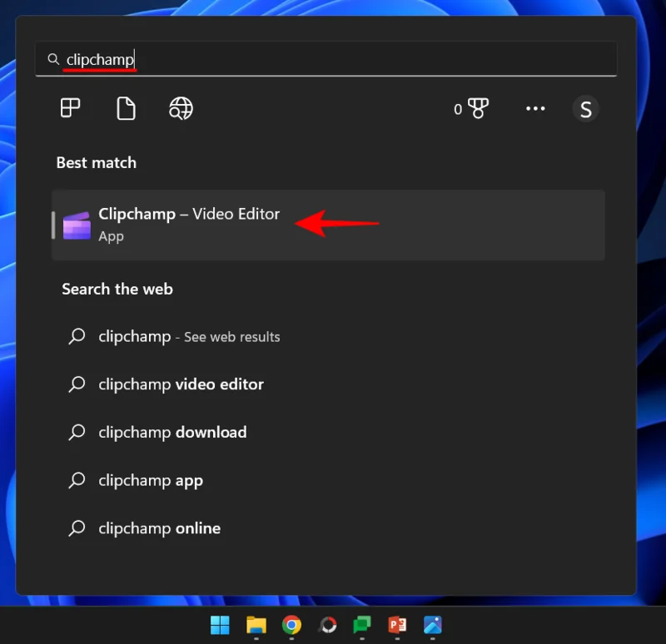Open File Explorer from the taskbar
666x644 pixels.
(255, 625)
